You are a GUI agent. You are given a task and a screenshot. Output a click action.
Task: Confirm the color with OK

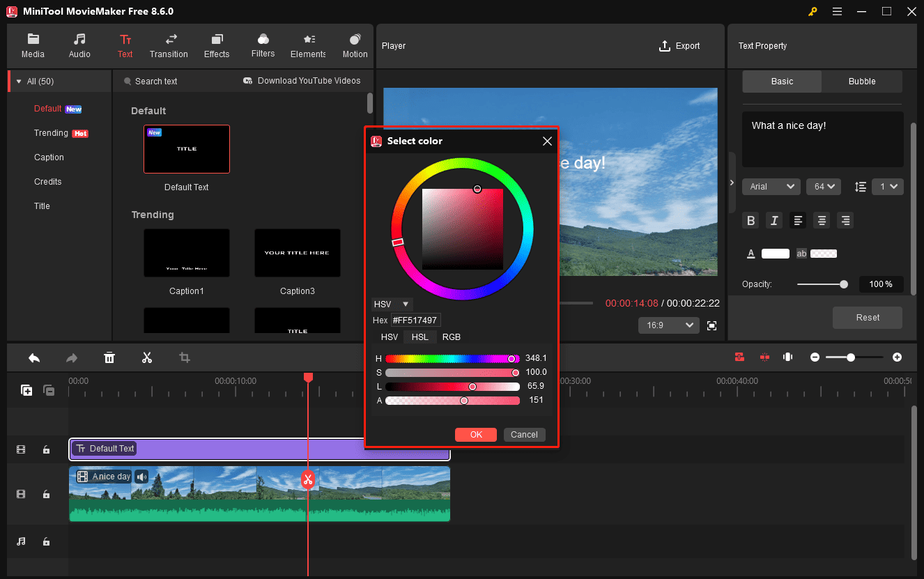476,434
